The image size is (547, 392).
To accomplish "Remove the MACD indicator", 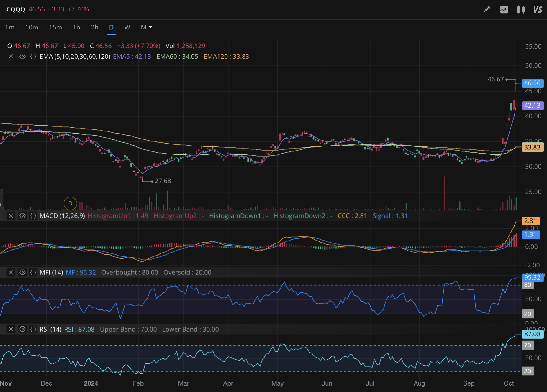I will coord(11,216).
